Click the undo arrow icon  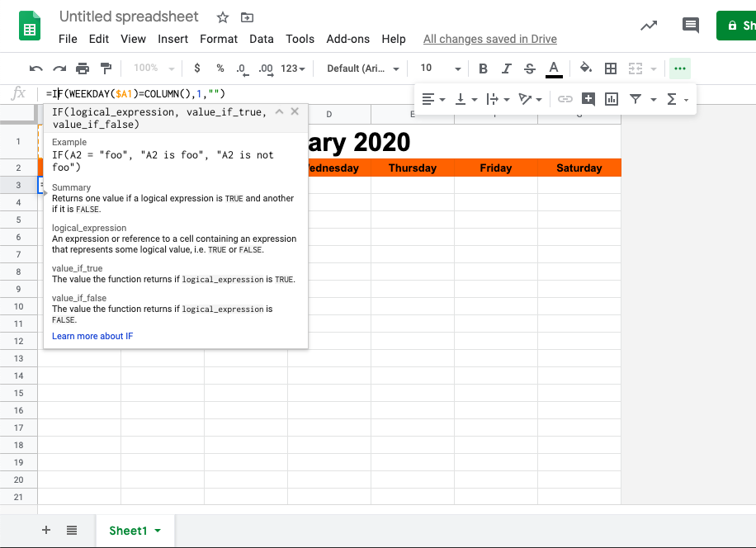click(35, 68)
